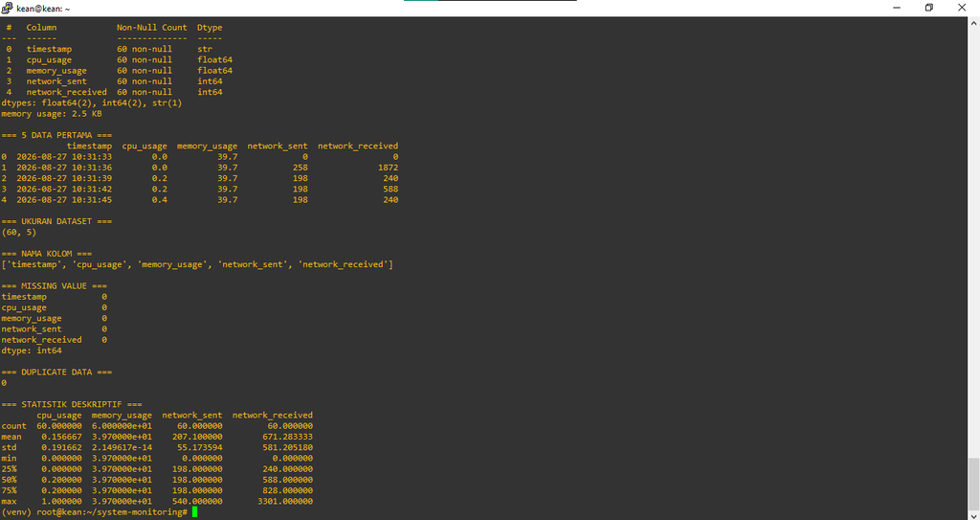Viewport: 980px width, 520px height.
Task: Click the scrollbar up arrow
Action: (973, 23)
